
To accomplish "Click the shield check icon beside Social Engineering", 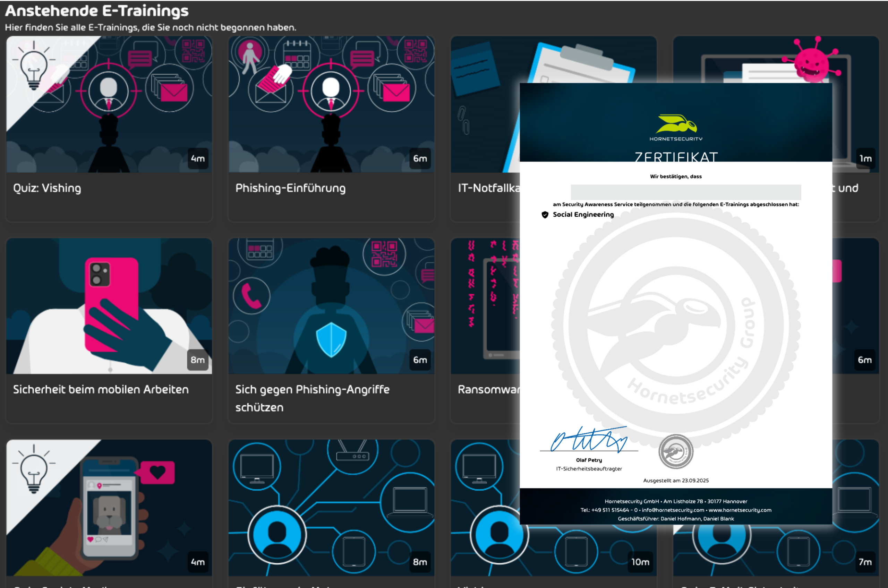I will tap(545, 215).
